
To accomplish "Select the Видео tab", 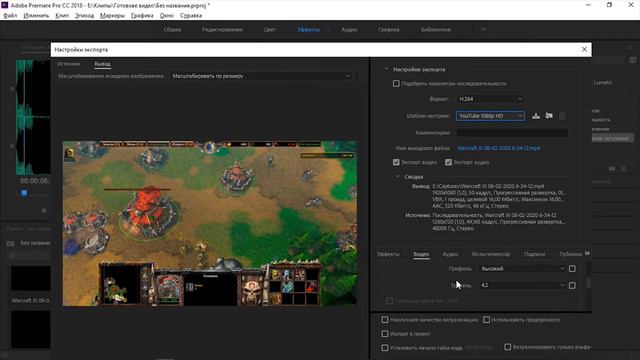I will tap(421, 254).
